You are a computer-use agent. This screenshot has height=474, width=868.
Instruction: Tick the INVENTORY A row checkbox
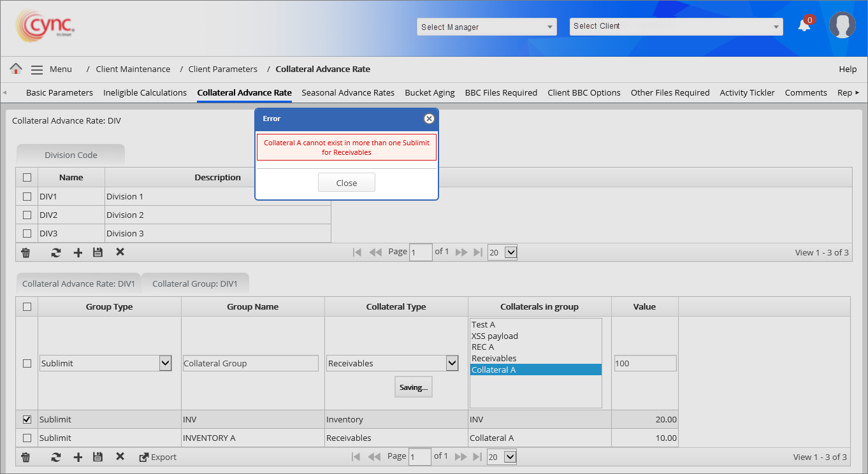(x=27, y=438)
